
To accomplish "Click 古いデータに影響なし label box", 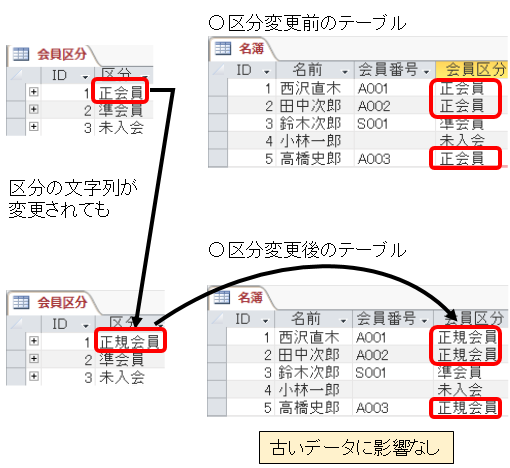I will [356, 447].
